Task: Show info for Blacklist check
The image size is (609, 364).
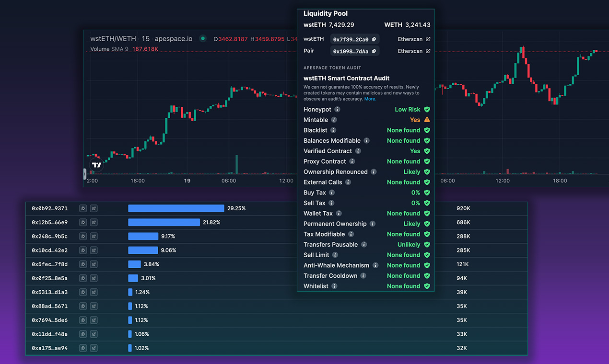Action: [x=333, y=130]
